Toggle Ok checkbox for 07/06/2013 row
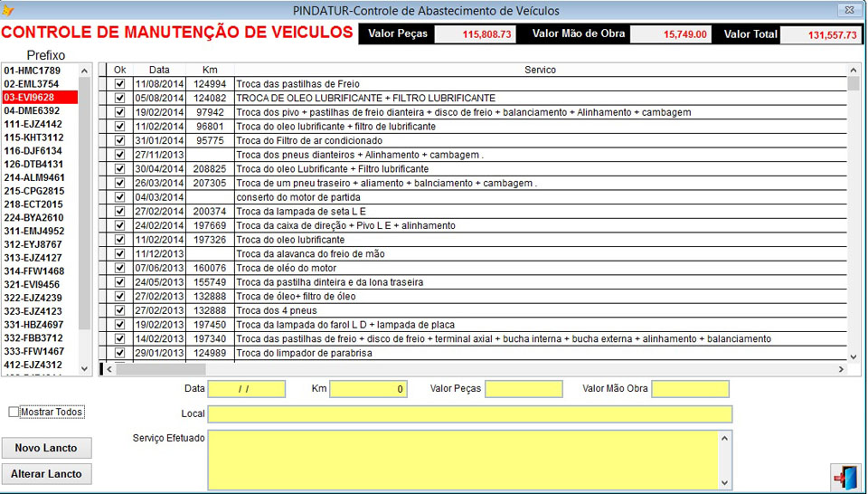The image size is (868, 494). pyautogui.click(x=119, y=268)
